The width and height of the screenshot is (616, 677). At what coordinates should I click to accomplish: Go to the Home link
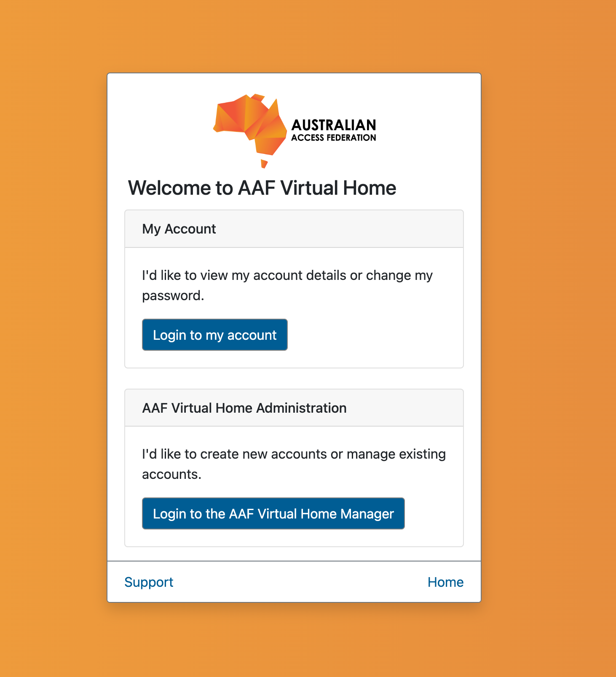coord(445,582)
